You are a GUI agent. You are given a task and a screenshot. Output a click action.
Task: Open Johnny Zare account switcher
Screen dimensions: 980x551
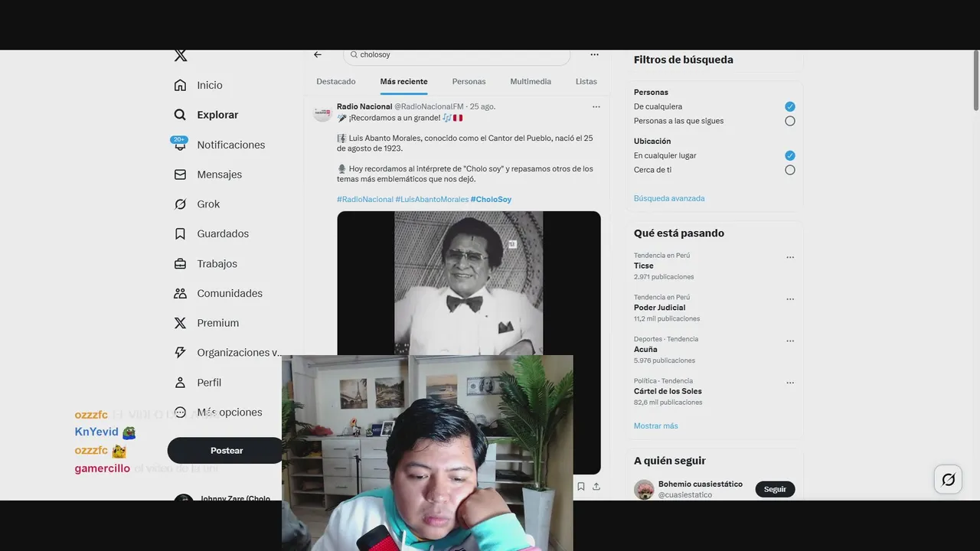coord(227,499)
